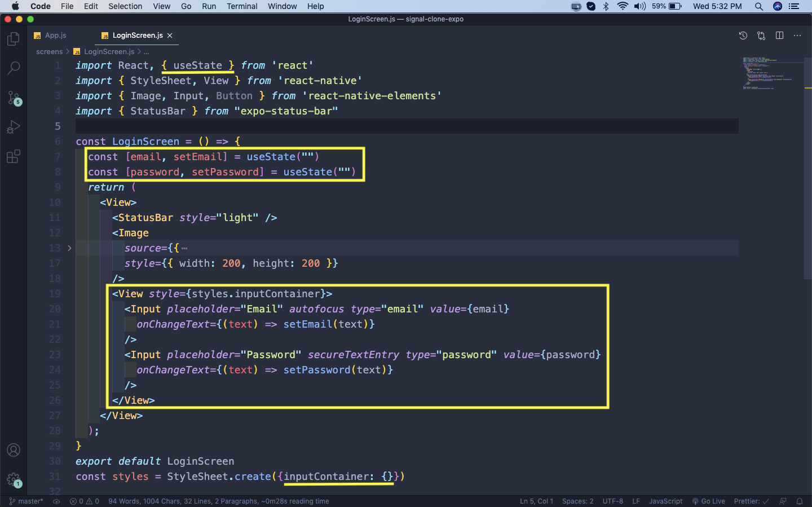The height and width of the screenshot is (507, 812).
Task: Open the Explorer view in activity bar
Action: 13,39
